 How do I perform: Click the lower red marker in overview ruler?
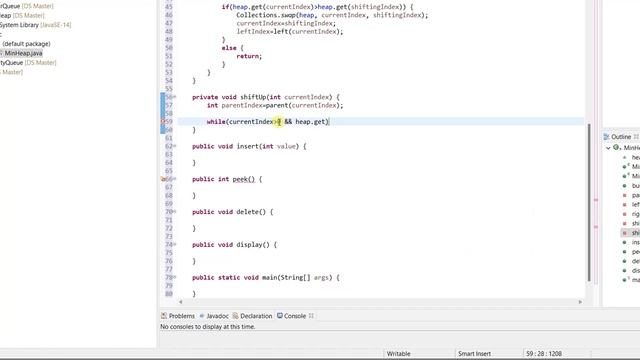[596, 227]
